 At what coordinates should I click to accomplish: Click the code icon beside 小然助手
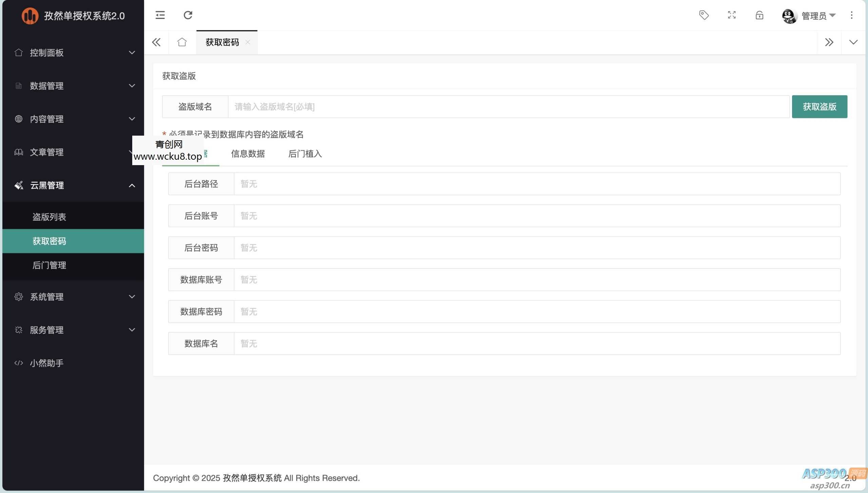[x=19, y=363]
